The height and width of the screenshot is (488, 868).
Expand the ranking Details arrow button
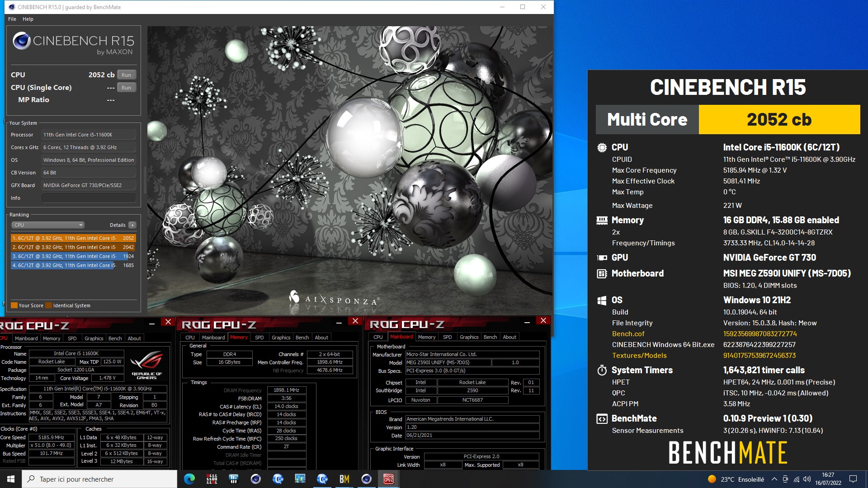[132, 225]
